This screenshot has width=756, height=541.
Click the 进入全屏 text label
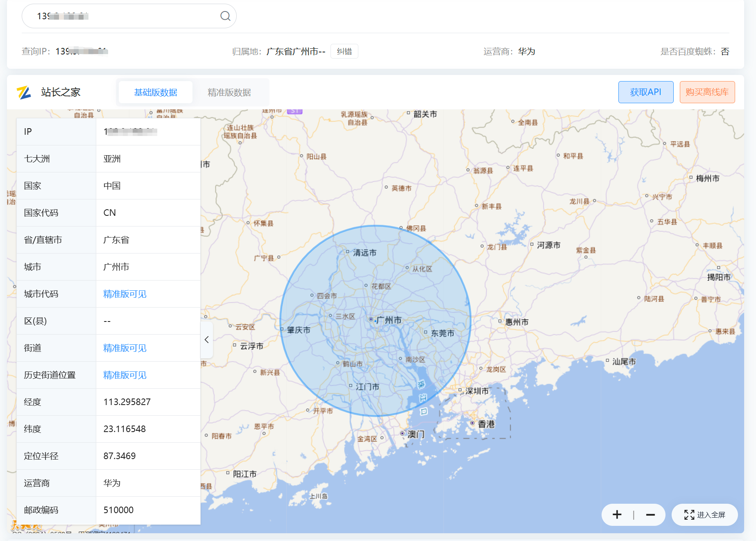tap(711, 515)
